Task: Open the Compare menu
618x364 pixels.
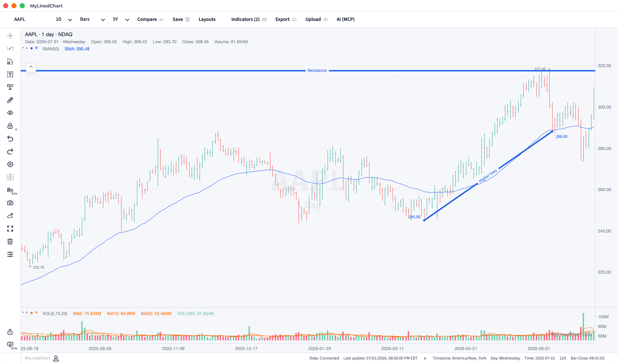Action: [150, 19]
